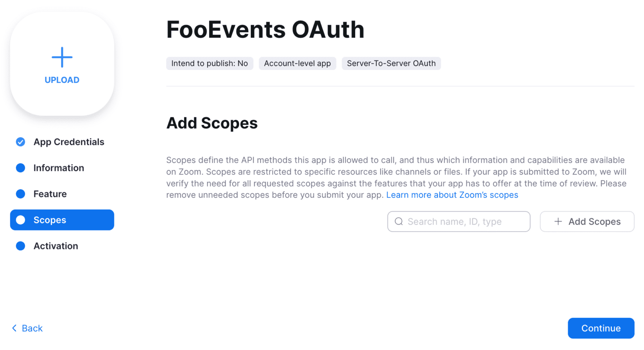Click the Continue button
Image resolution: width=644 pixels, height=350 pixels.
point(601,328)
